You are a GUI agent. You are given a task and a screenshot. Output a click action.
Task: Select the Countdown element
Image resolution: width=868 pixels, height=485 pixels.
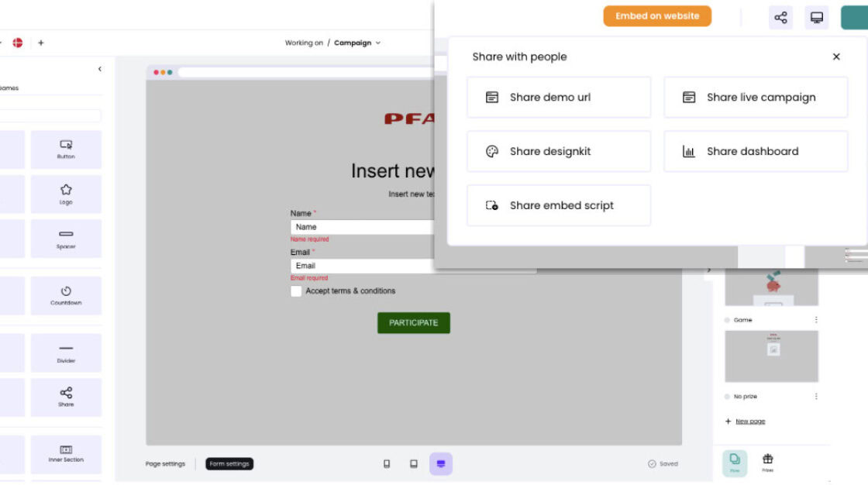(66, 296)
